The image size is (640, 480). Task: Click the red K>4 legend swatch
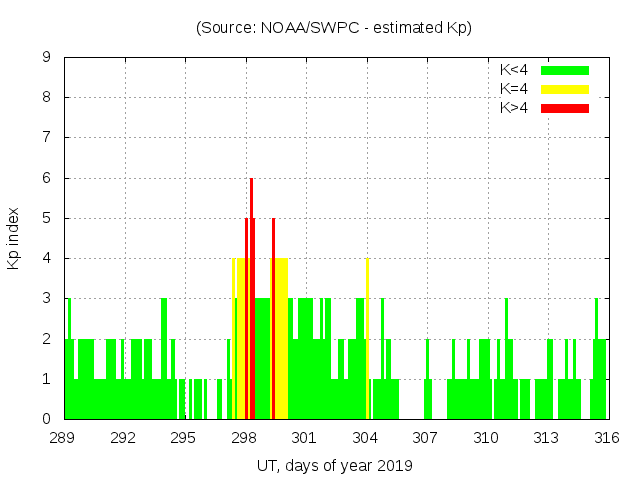(565, 108)
